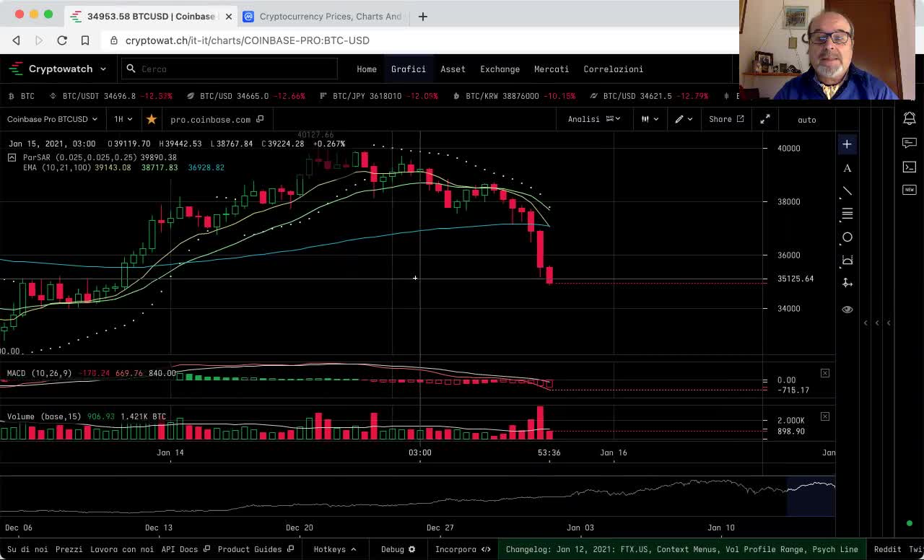Switch to the Cryptocurrency Prices browser tab

(323, 17)
